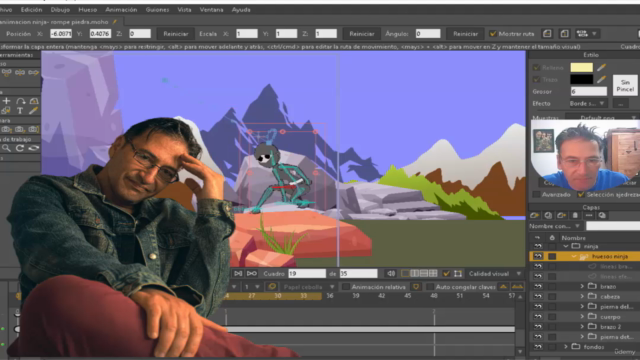Click the Grosor width input field
Image resolution: width=640 pixels, height=360 pixels.
tap(589, 91)
